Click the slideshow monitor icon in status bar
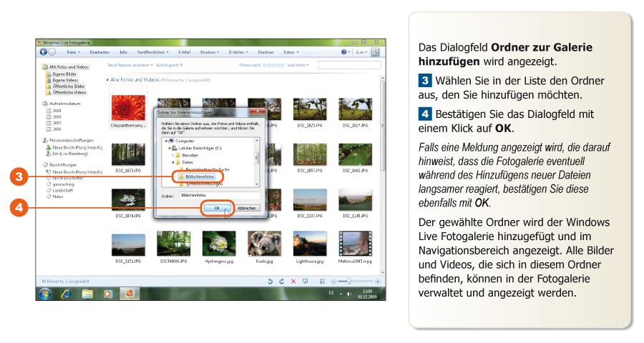Image resolution: width=644 pixels, height=343 pixels. pos(305,282)
